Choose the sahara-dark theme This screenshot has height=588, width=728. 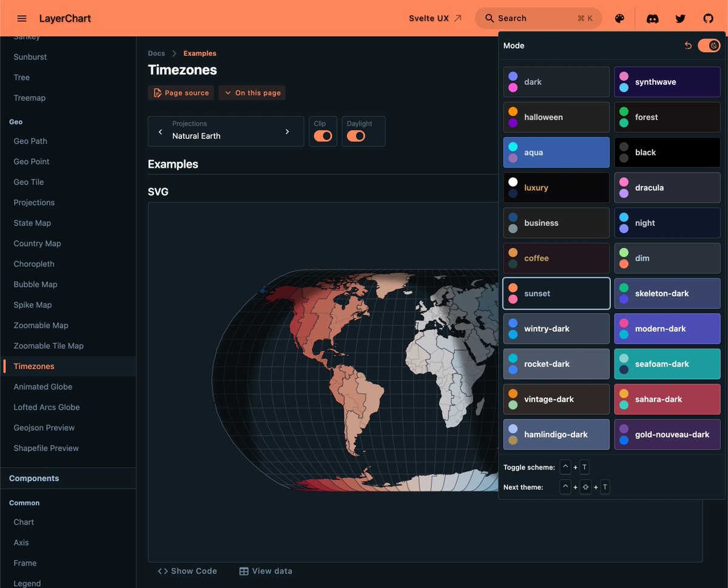[667, 399]
